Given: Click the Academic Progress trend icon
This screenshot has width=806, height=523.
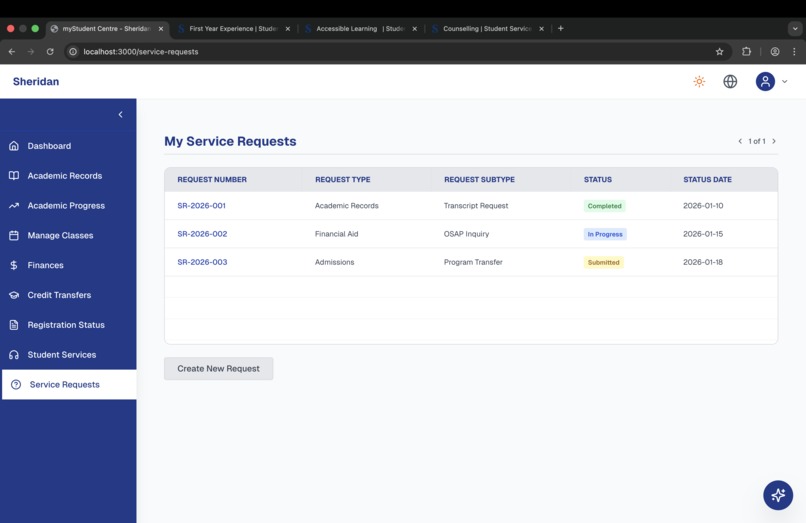Looking at the screenshot, I should [14, 206].
